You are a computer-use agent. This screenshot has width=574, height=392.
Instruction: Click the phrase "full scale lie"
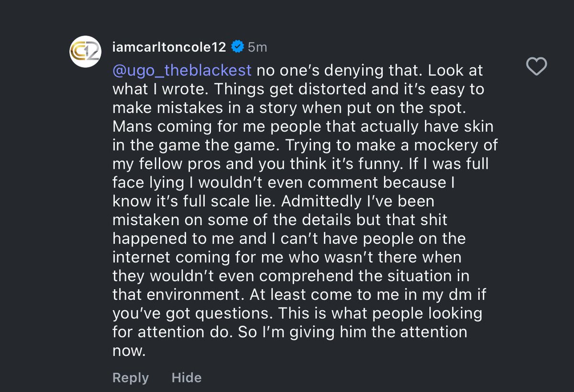(x=219, y=201)
